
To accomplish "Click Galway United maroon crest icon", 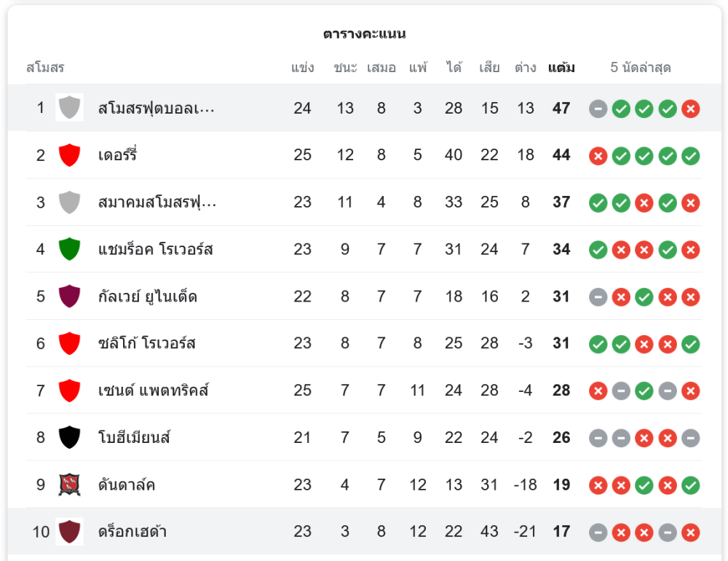I will click(x=69, y=297).
